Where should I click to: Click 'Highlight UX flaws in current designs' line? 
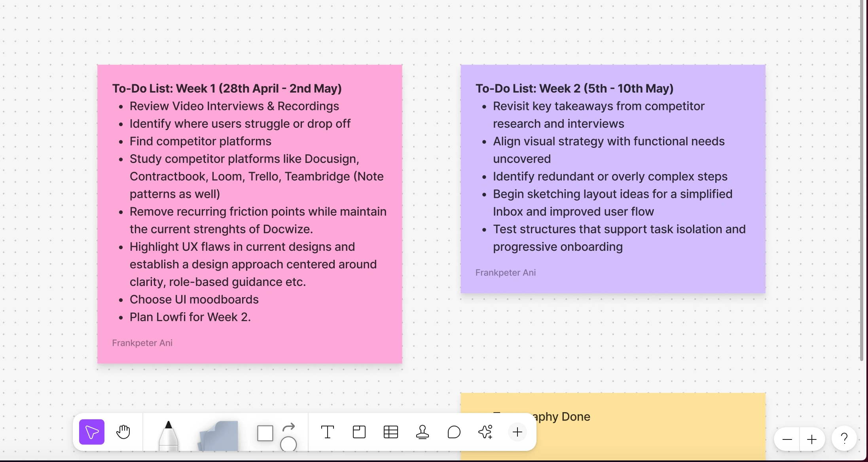pyautogui.click(x=242, y=246)
